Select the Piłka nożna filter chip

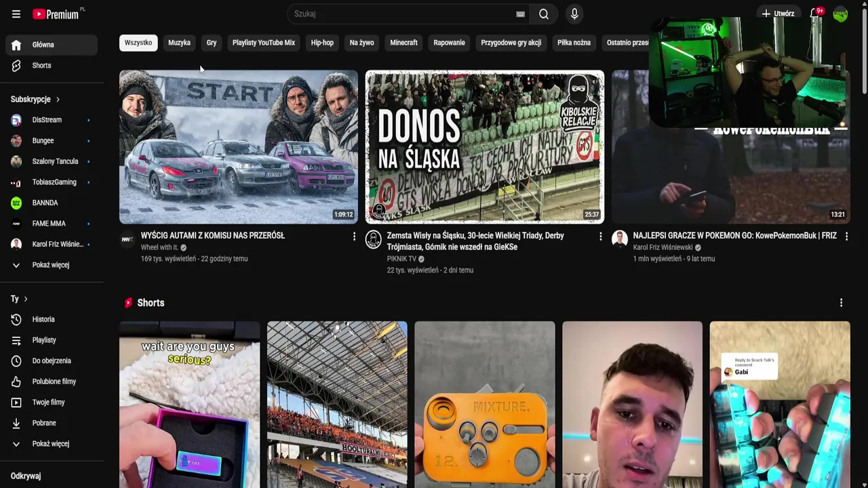(x=574, y=43)
